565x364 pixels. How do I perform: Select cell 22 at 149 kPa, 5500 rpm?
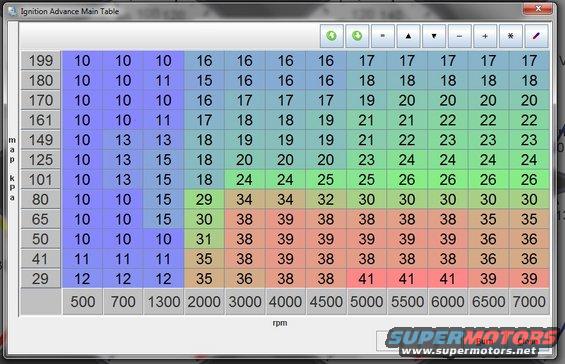(408, 140)
